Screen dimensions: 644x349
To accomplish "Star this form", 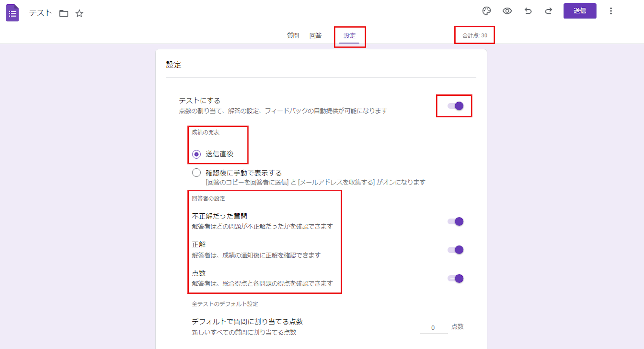I will pos(79,13).
